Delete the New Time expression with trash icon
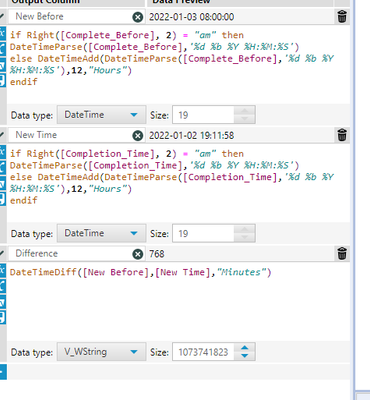The height and width of the screenshot is (400, 370). 342,135
